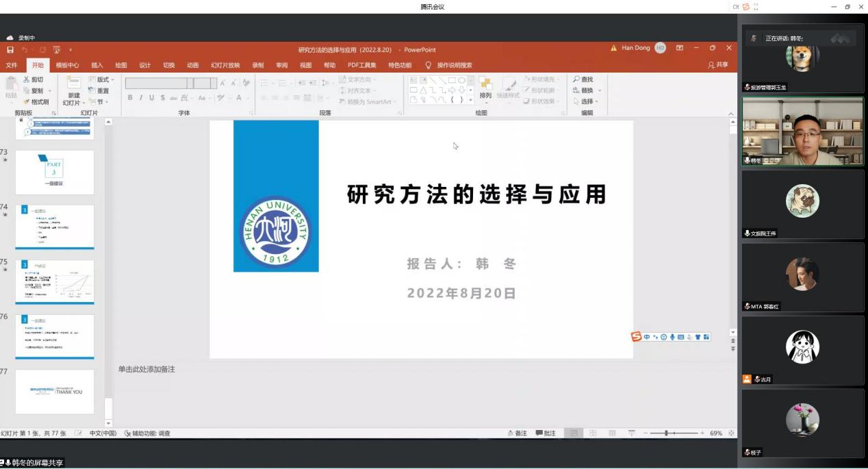
Task: Switch to the Slide Show (幻灯片放映) tab
Action: (225, 65)
